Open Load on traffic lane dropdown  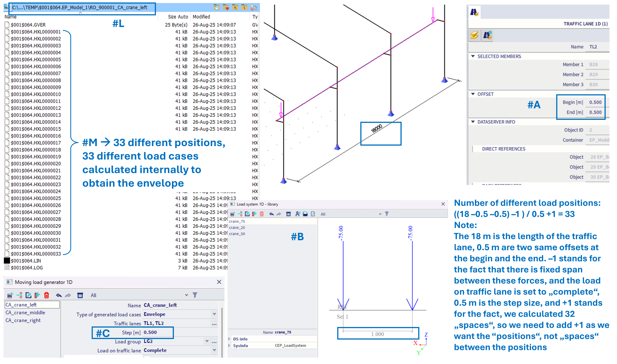point(214,350)
